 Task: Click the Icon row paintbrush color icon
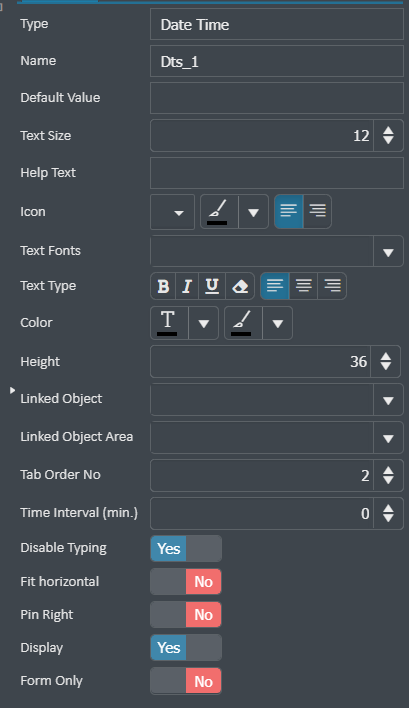(219, 211)
